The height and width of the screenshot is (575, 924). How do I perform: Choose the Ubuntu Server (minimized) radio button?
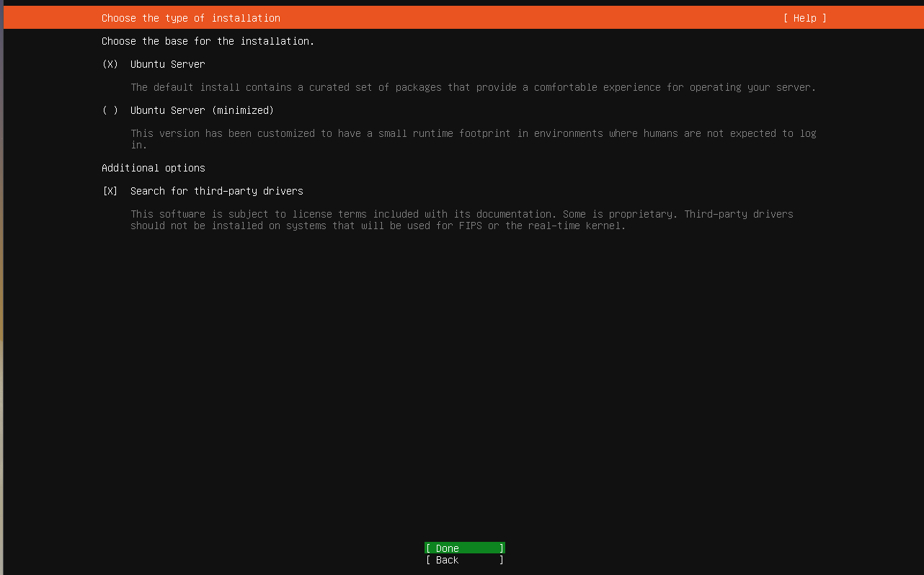(x=110, y=110)
